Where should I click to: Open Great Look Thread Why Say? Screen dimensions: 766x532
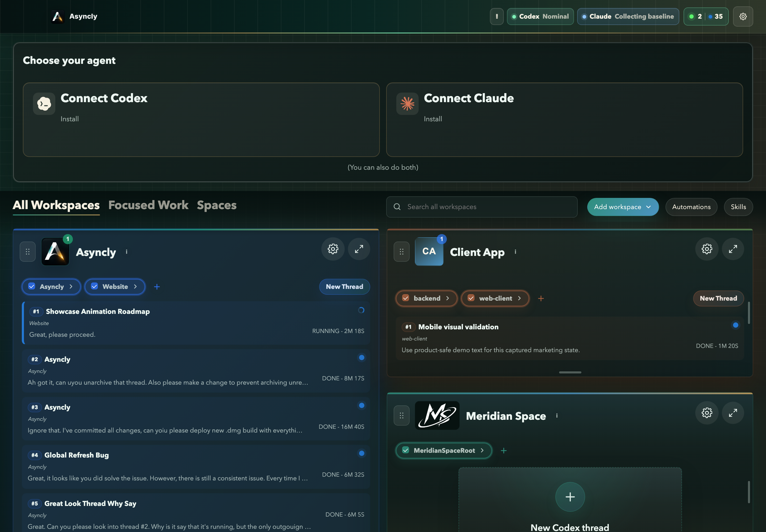196,513
